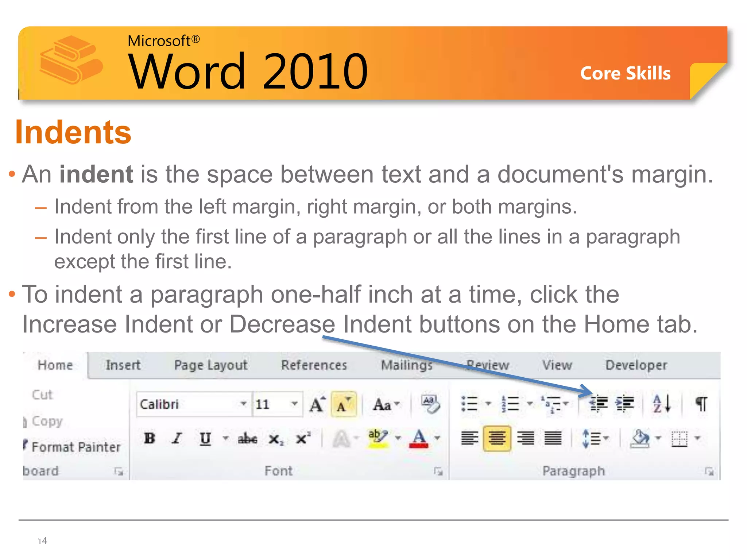Open the Font dialog launcher
Image resolution: width=747 pixels, height=560 pixels.
[x=438, y=471]
